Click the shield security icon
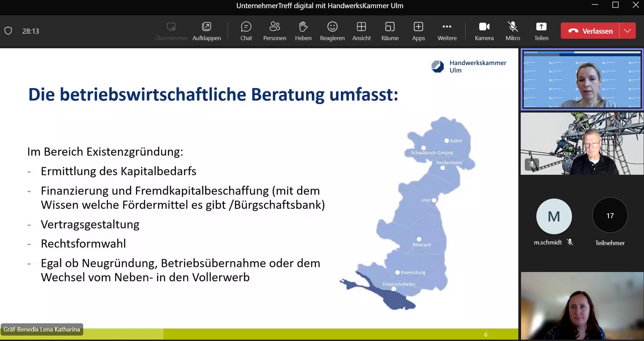 click(8, 31)
